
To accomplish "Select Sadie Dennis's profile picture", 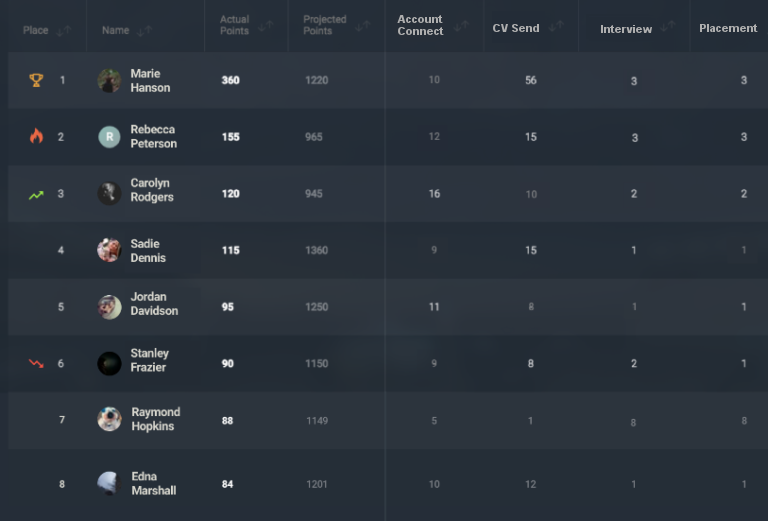I will [109, 250].
